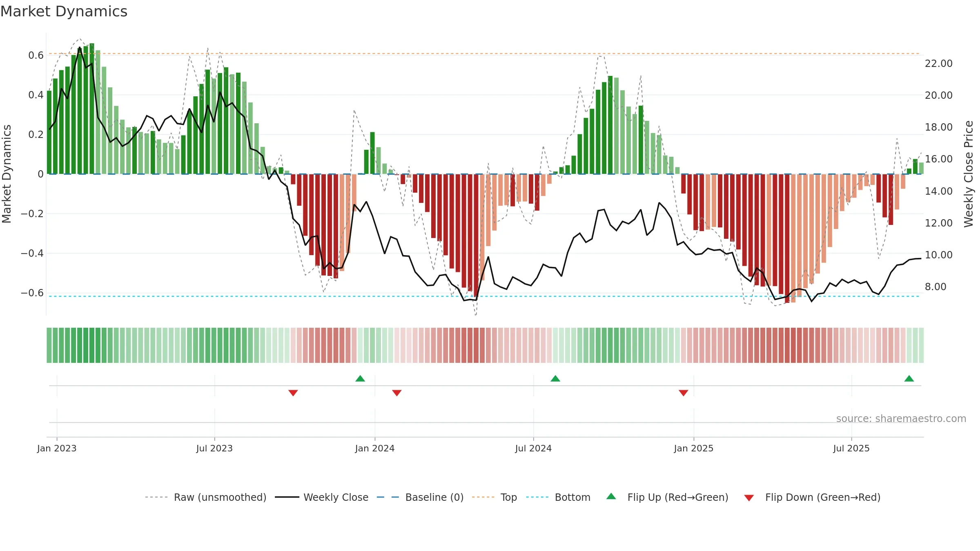
Task: Toggle the Baseline (0) legend entry
Action: point(420,497)
